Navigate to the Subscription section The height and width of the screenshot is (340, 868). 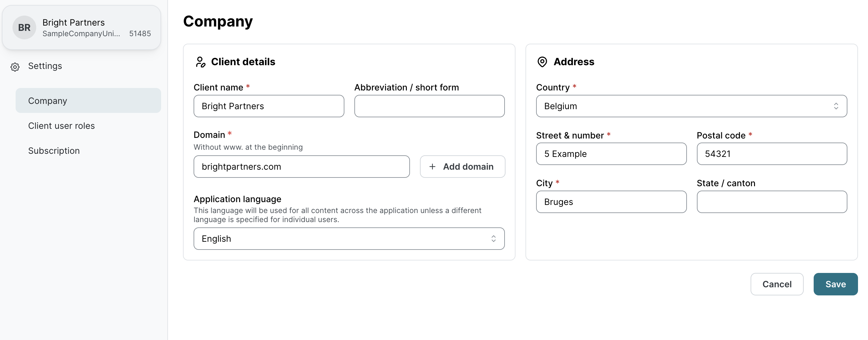click(54, 150)
